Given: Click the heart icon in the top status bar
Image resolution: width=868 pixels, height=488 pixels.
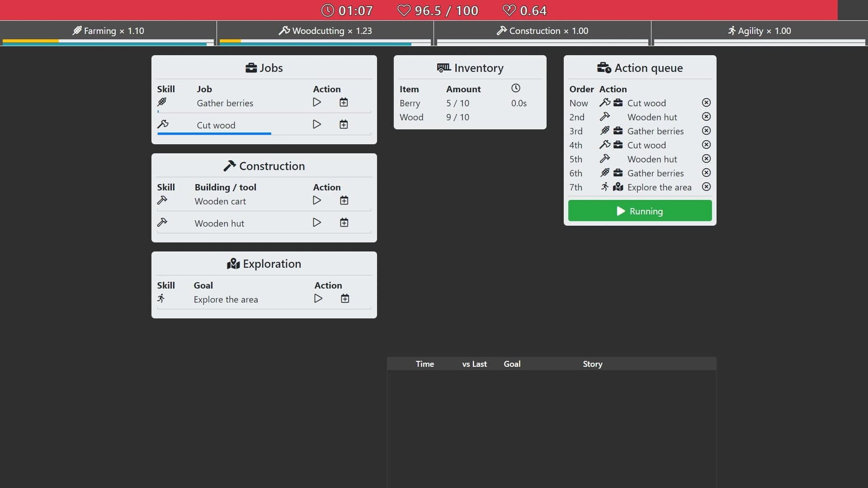Looking at the screenshot, I should point(404,10).
